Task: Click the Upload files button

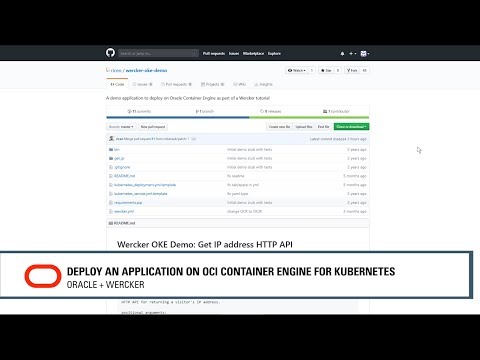Action: pyautogui.click(x=304, y=127)
